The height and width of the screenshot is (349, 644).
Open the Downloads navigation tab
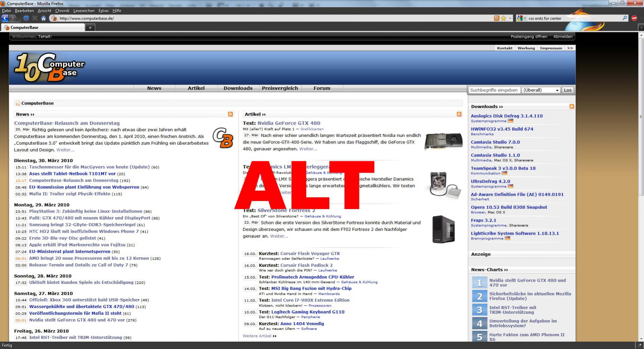pyautogui.click(x=238, y=88)
